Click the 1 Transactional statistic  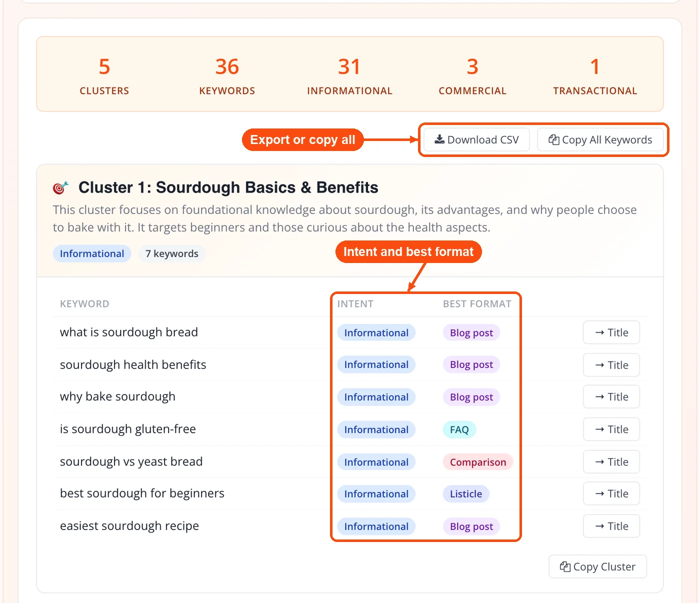click(595, 75)
